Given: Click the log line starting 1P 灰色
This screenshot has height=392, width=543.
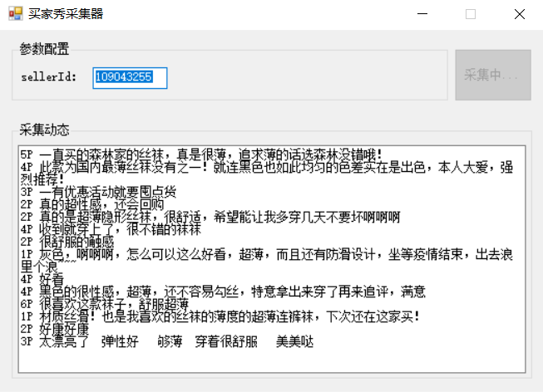Looking at the screenshot, I should [x=267, y=260].
